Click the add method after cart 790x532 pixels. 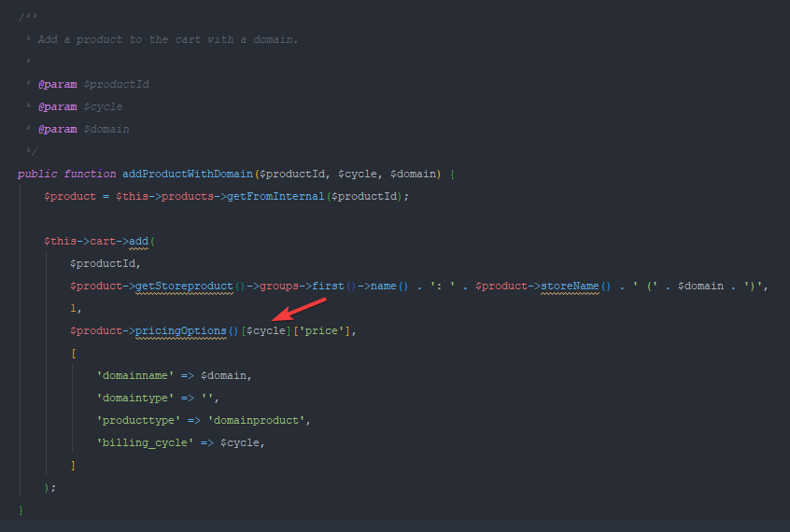point(139,241)
